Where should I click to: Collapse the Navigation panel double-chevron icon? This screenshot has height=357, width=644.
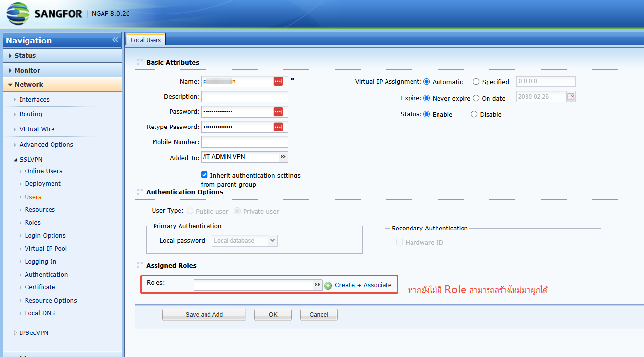[x=115, y=40]
